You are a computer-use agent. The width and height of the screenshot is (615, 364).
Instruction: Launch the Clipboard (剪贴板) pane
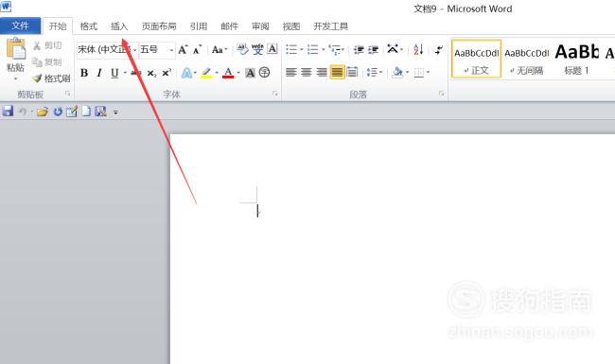[x=67, y=94]
